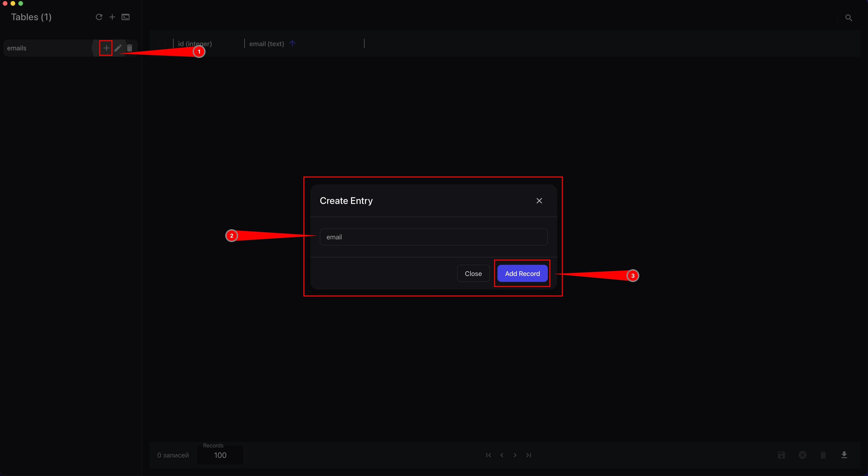Click the email input field
868x476 pixels.
433,237
